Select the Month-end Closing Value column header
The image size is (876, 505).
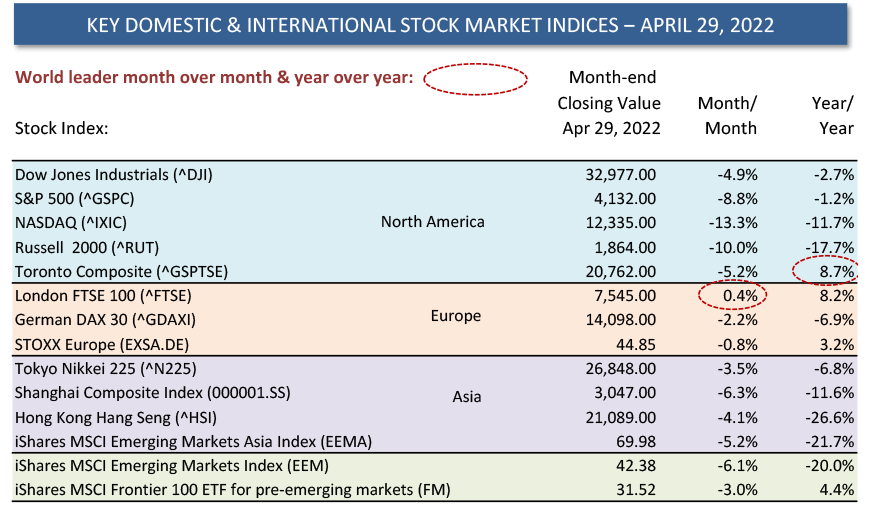coord(610,103)
